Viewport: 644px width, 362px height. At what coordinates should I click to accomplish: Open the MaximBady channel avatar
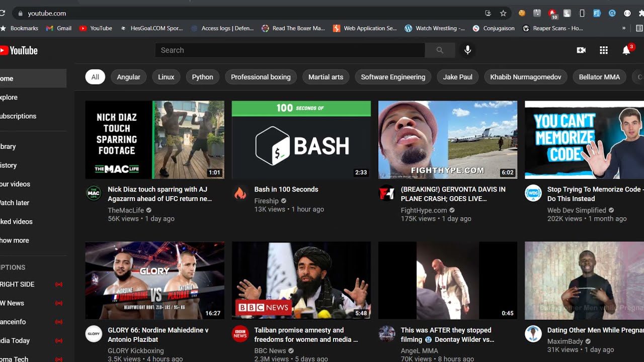click(533, 334)
